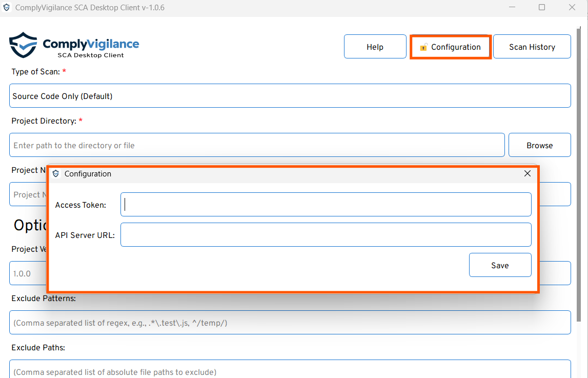Focus the Exclude Patterns input
Screen dimensions: 588x378
pyautogui.click(x=290, y=323)
